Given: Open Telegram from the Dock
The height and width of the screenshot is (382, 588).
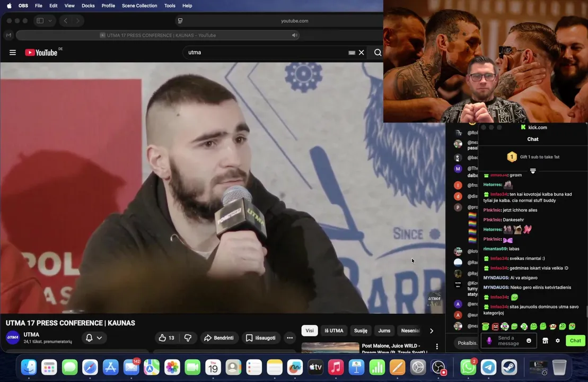Looking at the screenshot, I should 489,367.
